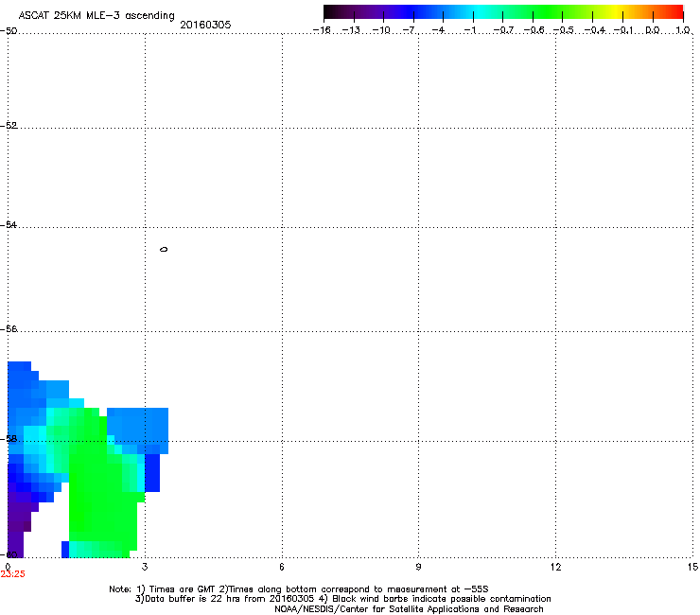Click the 'ASCAT 25KM MLE-3 ascending' title
Screen dimensions: 700x615
[x=96, y=16]
